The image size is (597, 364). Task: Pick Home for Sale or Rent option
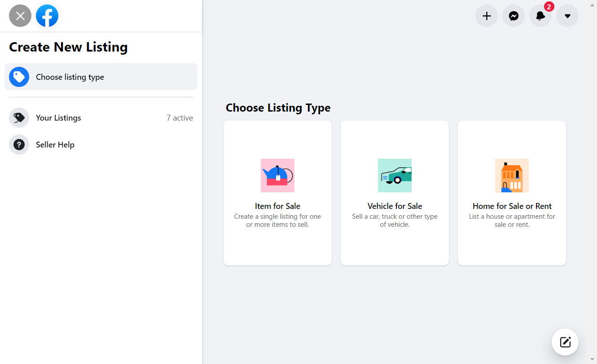(512, 193)
